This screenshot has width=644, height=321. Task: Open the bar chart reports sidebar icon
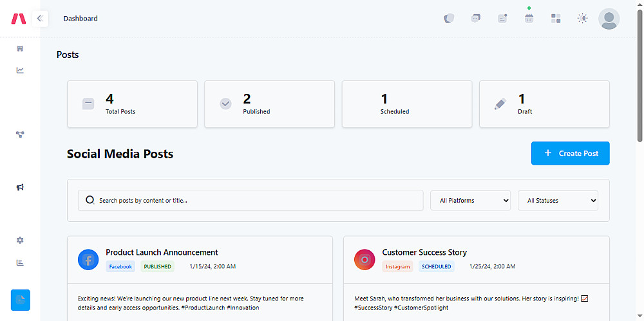tap(20, 262)
